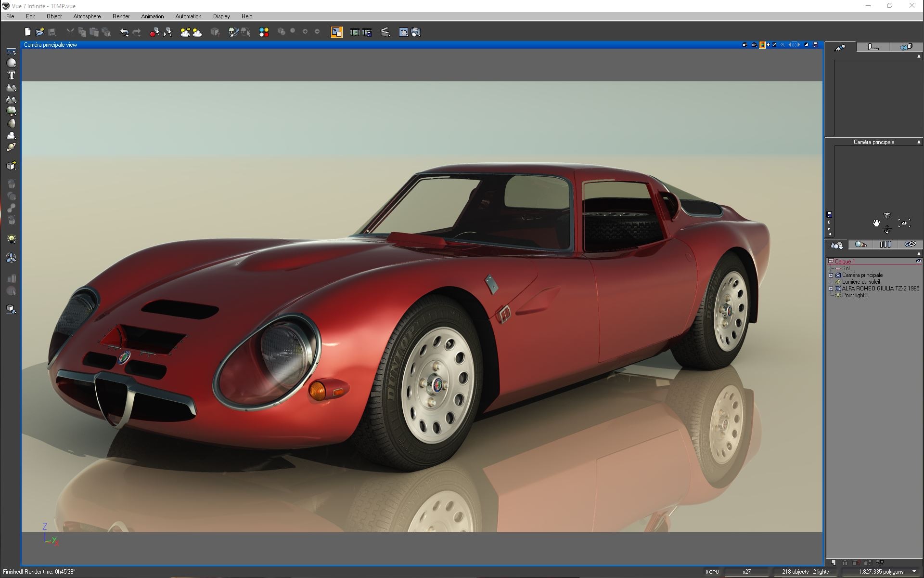Toggle the white dot alpha display button

[x=768, y=45]
